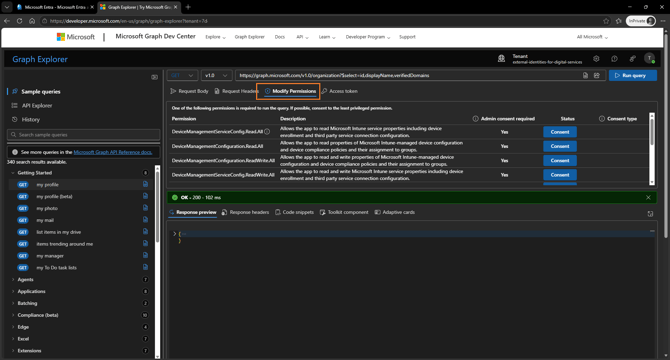Select the Modify Permissions tab
Screen dimensions: 670x360
tap(290, 91)
